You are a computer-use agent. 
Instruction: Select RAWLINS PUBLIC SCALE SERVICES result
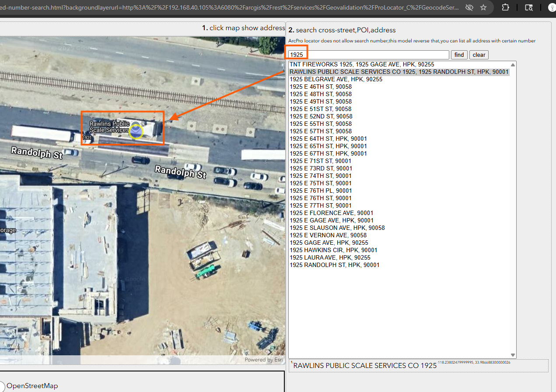pyautogui.click(x=399, y=72)
